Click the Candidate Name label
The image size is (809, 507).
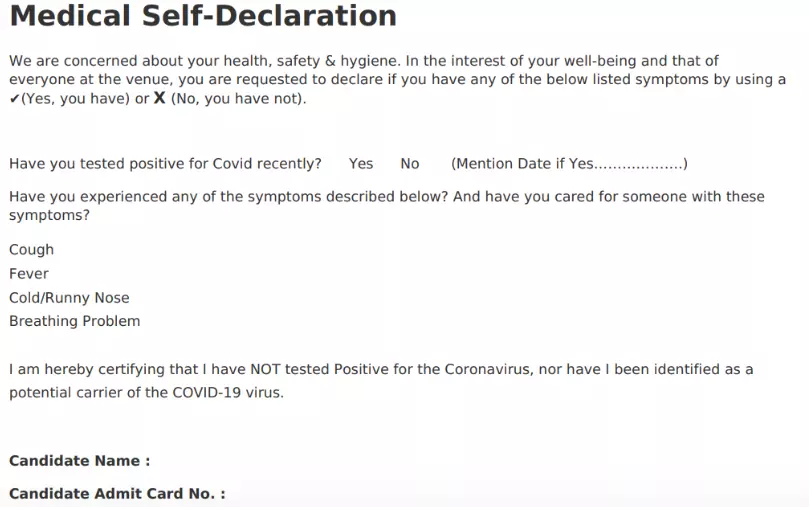[79, 461]
